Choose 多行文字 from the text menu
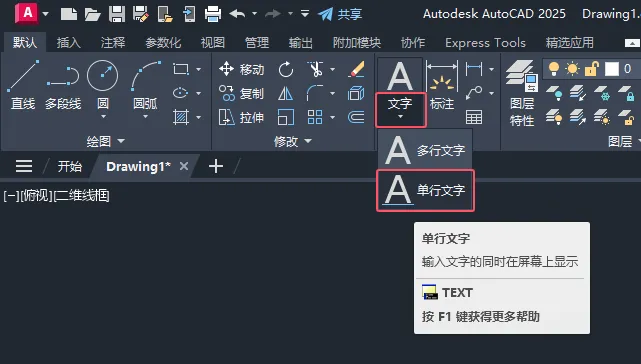Screen dimensions: 641x364 [425, 150]
